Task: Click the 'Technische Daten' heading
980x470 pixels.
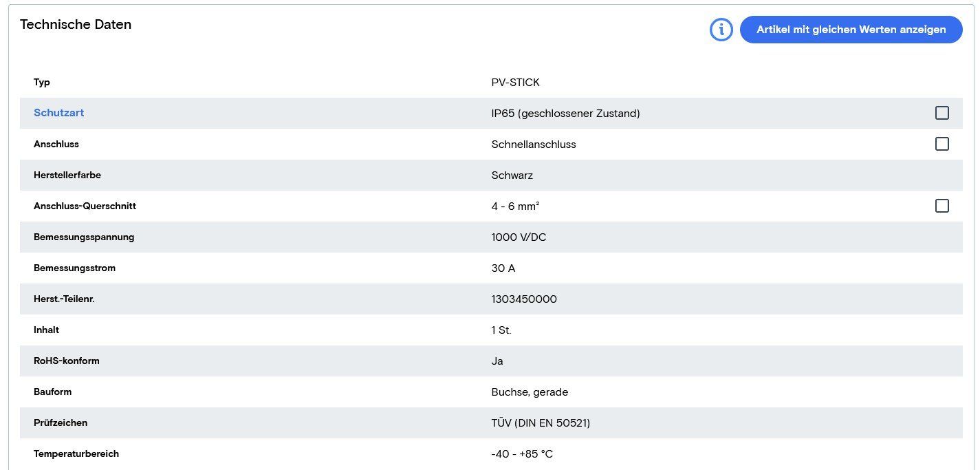Action: [x=76, y=25]
